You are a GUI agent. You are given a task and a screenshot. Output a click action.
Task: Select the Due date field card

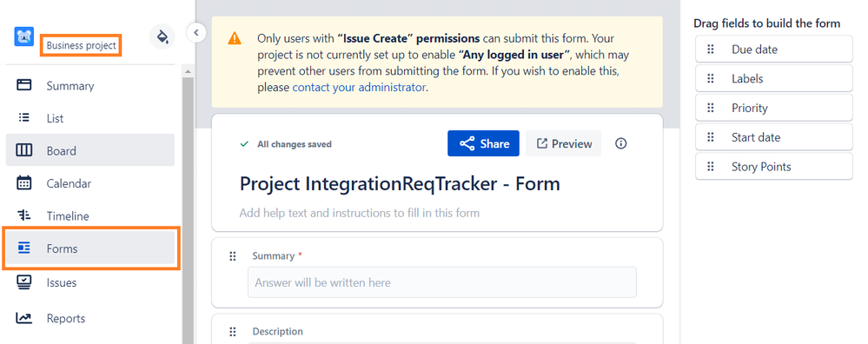[774, 50]
